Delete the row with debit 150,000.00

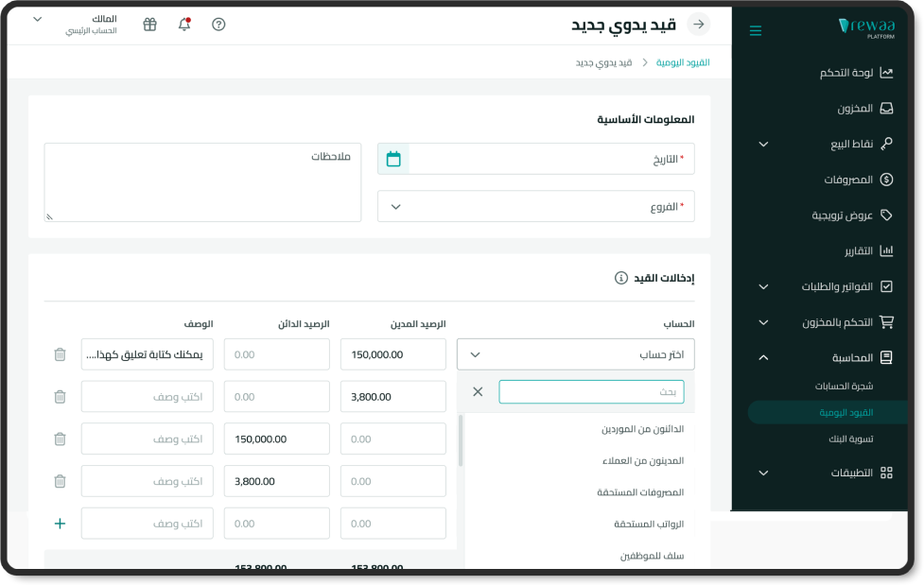[x=61, y=354]
